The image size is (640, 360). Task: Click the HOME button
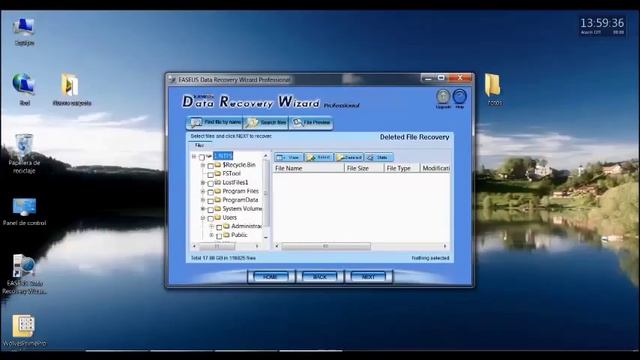point(270,277)
